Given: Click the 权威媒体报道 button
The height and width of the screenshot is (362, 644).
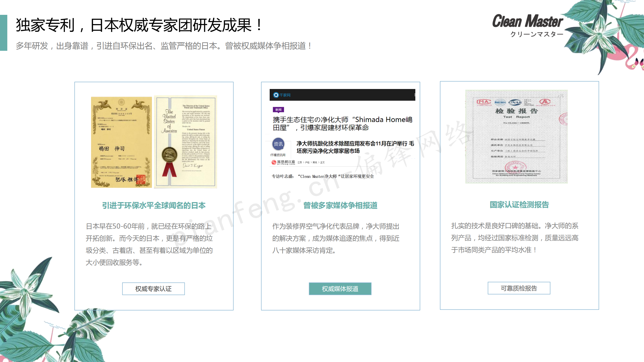Looking at the screenshot, I should (x=340, y=289).
